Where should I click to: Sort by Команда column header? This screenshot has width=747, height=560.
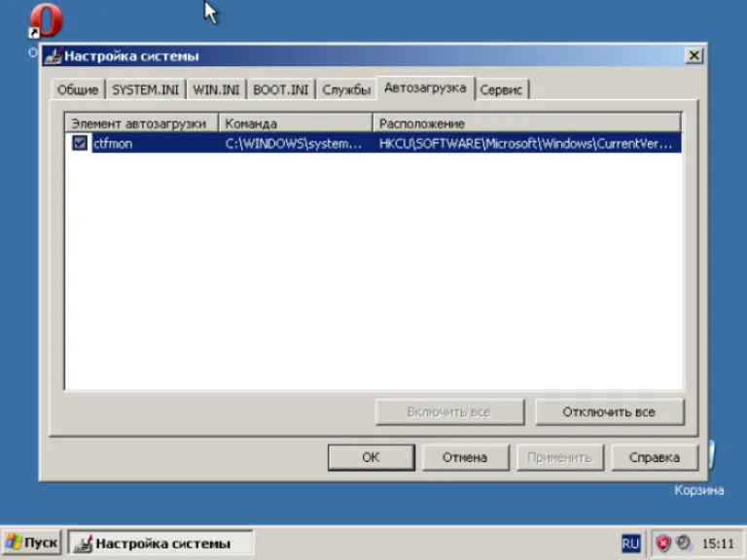pyautogui.click(x=296, y=123)
